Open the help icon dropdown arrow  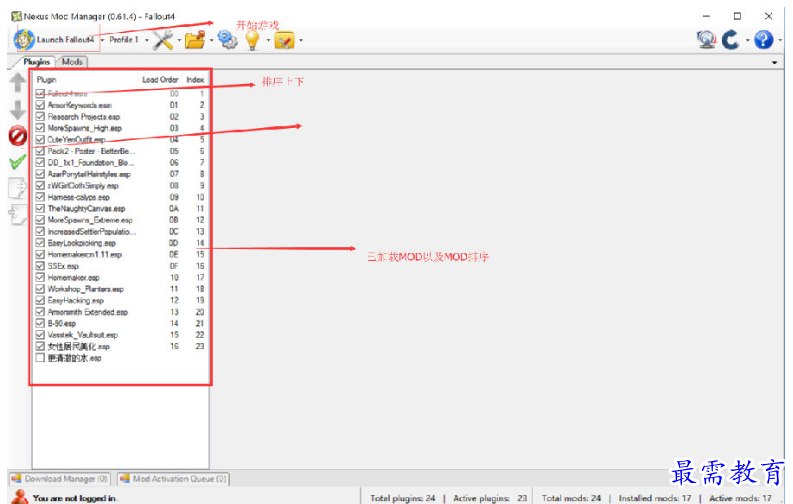coord(779,40)
